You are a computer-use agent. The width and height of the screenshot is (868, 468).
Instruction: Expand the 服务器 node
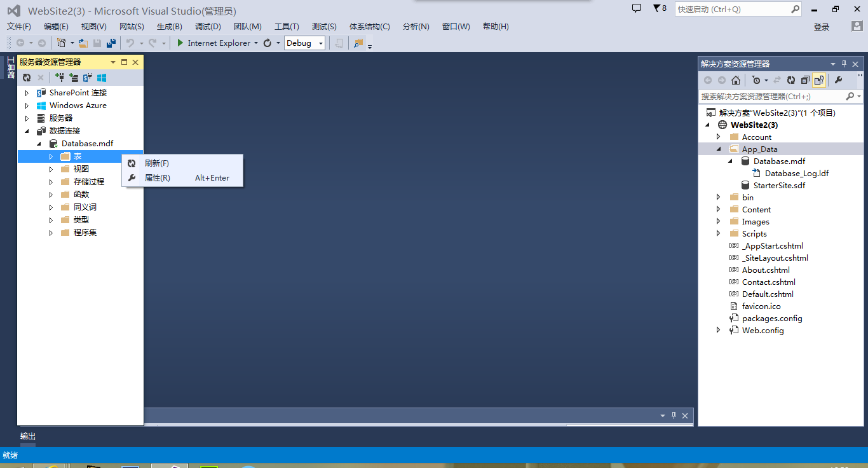[27, 118]
